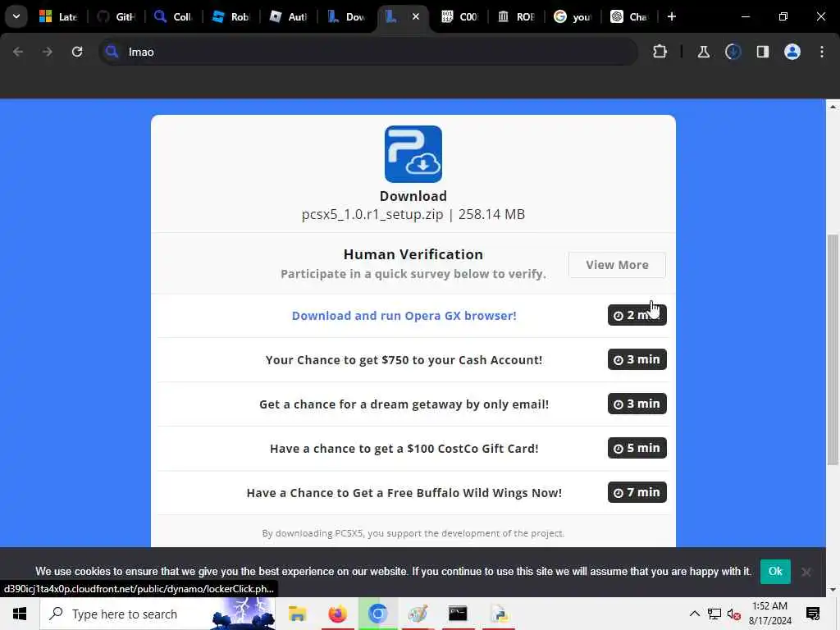This screenshot has height=630, width=840.
Task: Open a new tab with plus button
Action: tap(672, 16)
